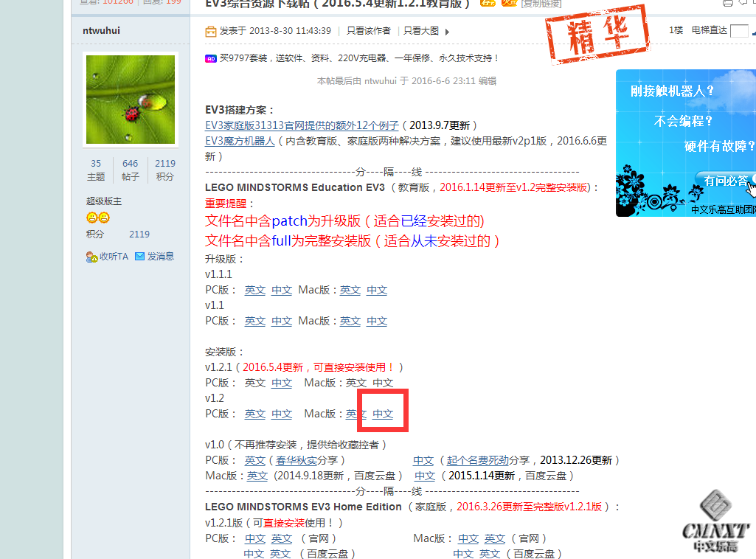This screenshot has width=756, height=559.
Task: Click the 有问必答 button in banner
Action: coord(726,181)
